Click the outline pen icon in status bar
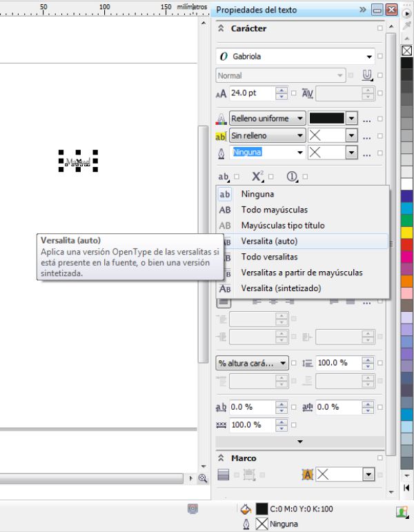The image size is (414, 532). pyautogui.click(x=246, y=524)
